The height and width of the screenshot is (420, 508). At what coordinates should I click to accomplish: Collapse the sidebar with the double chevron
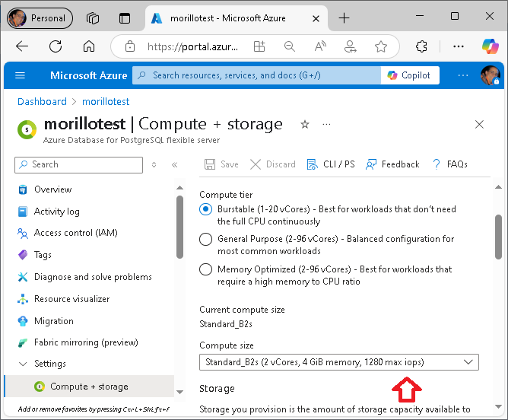tap(175, 164)
